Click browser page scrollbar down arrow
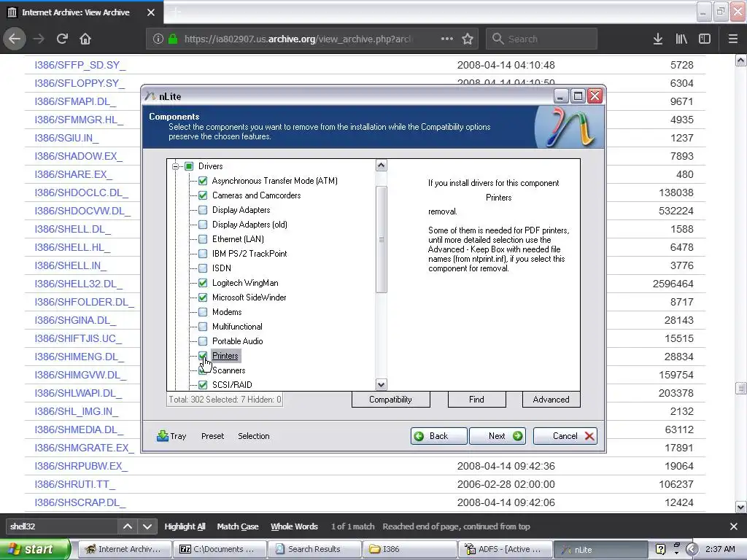The height and width of the screenshot is (560, 747). (741, 507)
